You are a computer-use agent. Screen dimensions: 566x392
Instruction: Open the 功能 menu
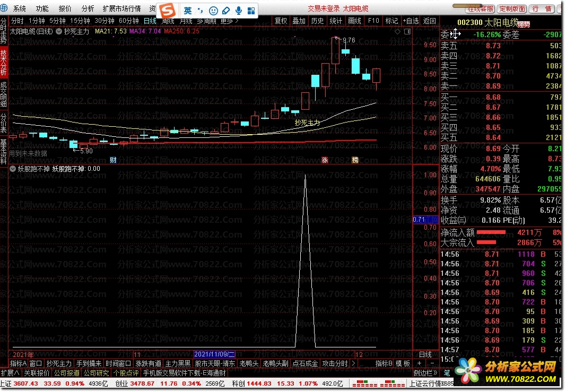click(x=42, y=8)
